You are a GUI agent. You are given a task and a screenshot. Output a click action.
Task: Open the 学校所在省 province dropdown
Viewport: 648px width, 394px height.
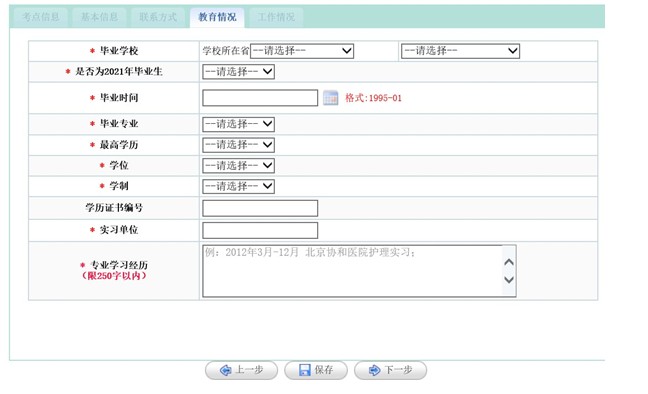pos(302,51)
